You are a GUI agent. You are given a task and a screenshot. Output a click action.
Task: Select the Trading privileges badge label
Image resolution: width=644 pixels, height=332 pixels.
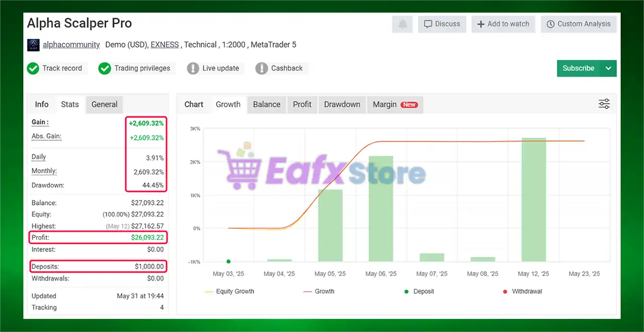tap(142, 69)
